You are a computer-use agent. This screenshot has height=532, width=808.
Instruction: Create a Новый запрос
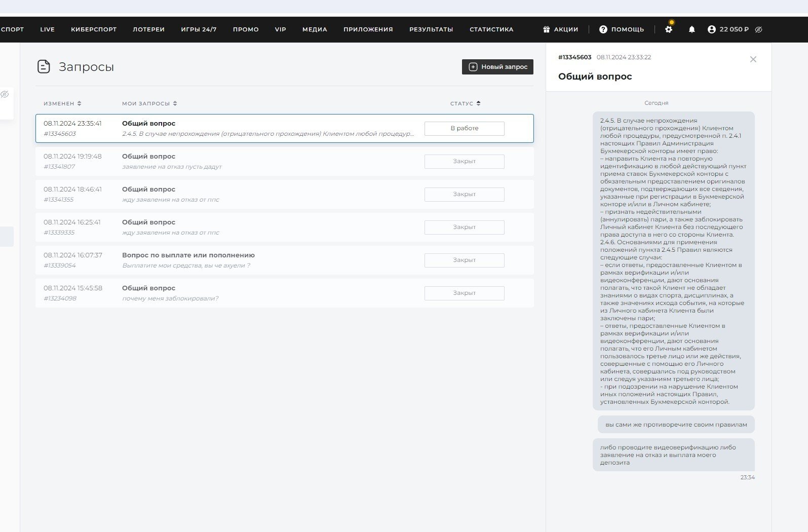point(497,67)
